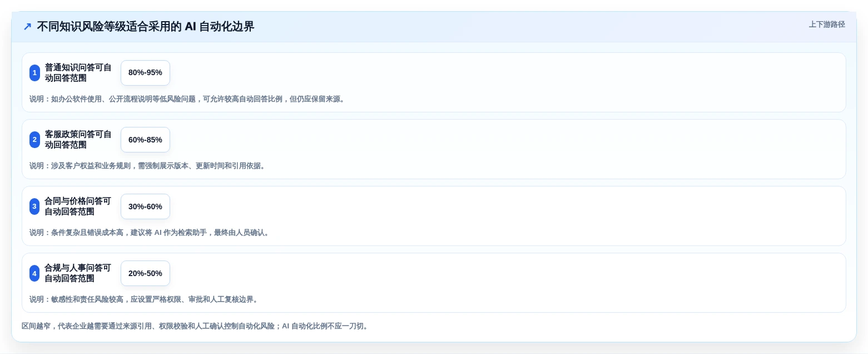868x354 pixels.
Task: Click the note about 客户权益和业务规则
Action: 148,166
